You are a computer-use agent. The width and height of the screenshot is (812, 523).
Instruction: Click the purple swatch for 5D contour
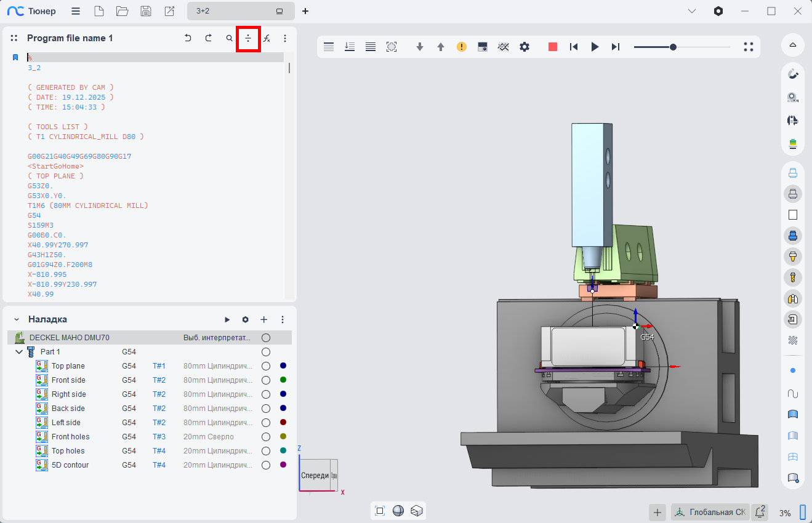283,465
